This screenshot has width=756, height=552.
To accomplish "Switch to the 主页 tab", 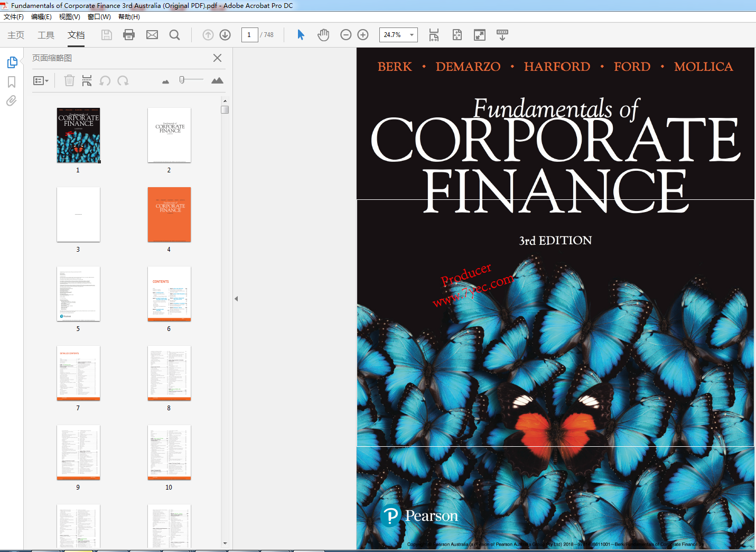I will pos(16,35).
